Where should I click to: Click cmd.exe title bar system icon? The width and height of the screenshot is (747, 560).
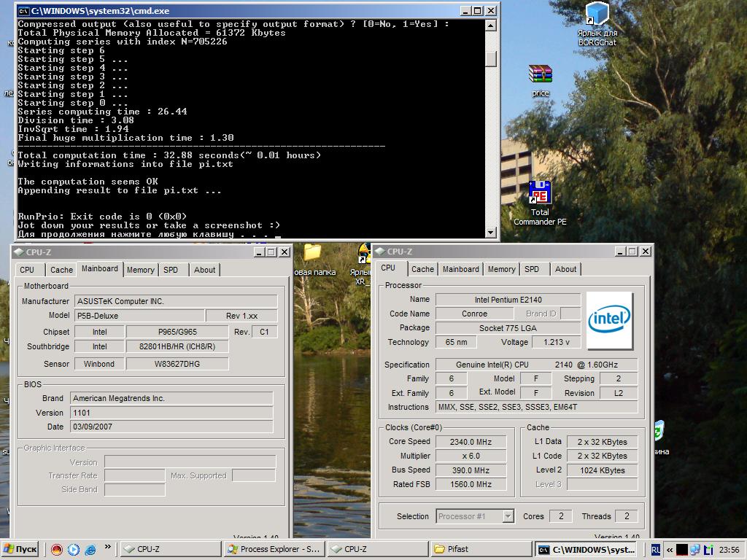(23, 10)
